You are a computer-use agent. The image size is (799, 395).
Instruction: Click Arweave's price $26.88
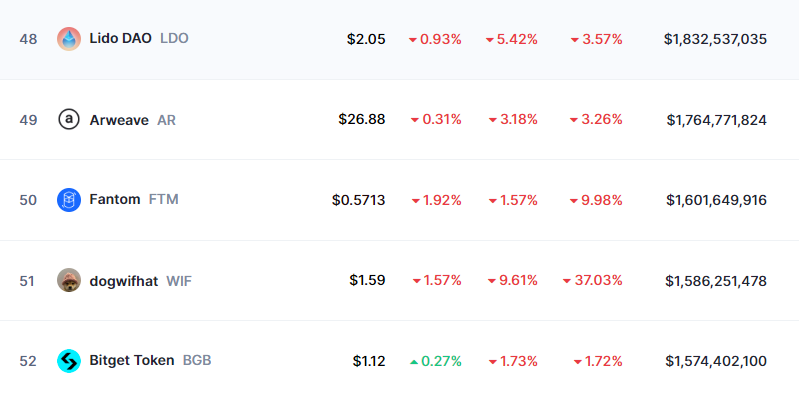[x=362, y=119]
